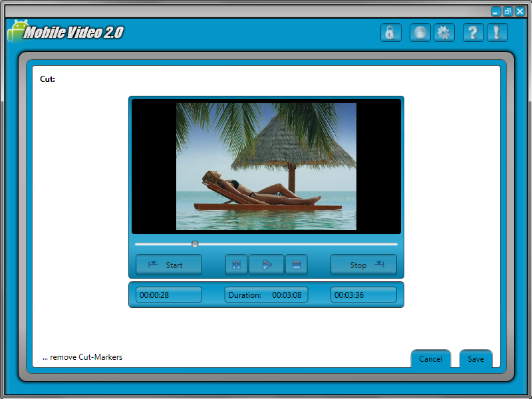This screenshot has height=399, width=532.
Task: Click the exclamation mark info icon
Action: coord(497,33)
